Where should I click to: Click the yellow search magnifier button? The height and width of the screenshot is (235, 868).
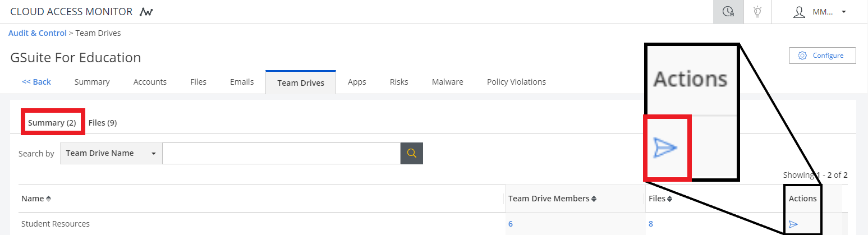click(411, 153)
